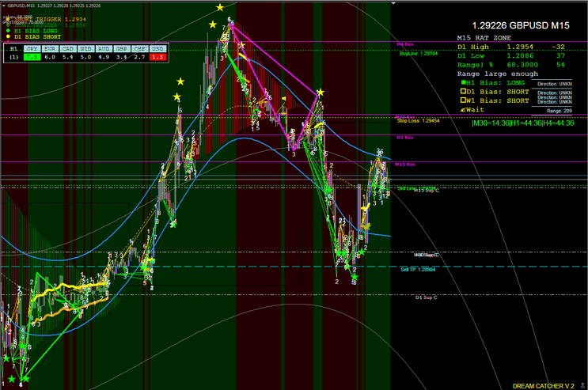Click the green 7.3 strength value cell

[x=32, y=57]
